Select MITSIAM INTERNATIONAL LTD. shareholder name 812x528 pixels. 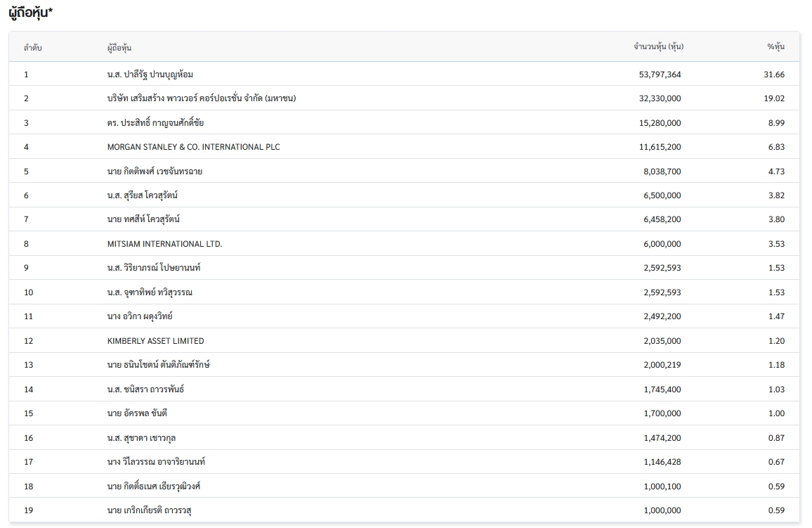(164, 244)
